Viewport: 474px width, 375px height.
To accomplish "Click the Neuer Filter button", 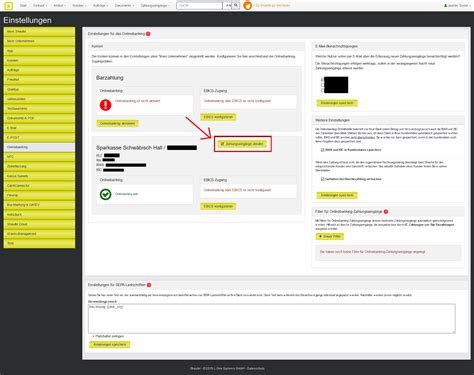I will click(x=329, y=236).
